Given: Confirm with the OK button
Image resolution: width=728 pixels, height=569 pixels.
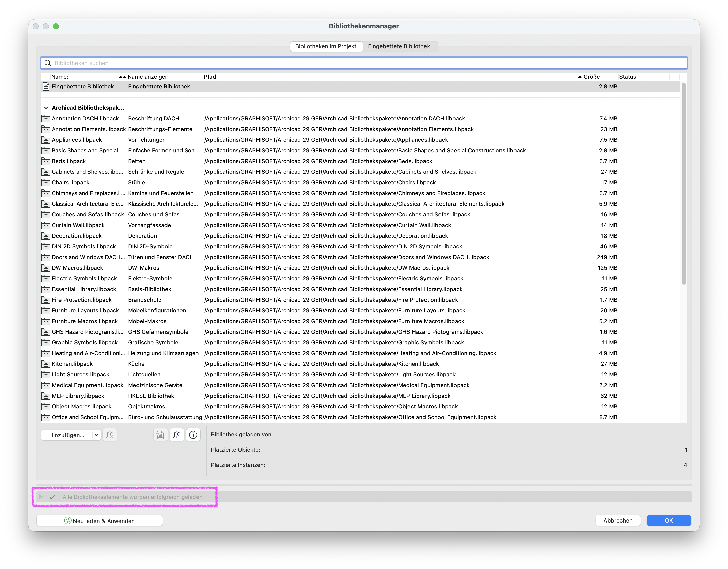Looking at the screenshot, I should [669, 520].
